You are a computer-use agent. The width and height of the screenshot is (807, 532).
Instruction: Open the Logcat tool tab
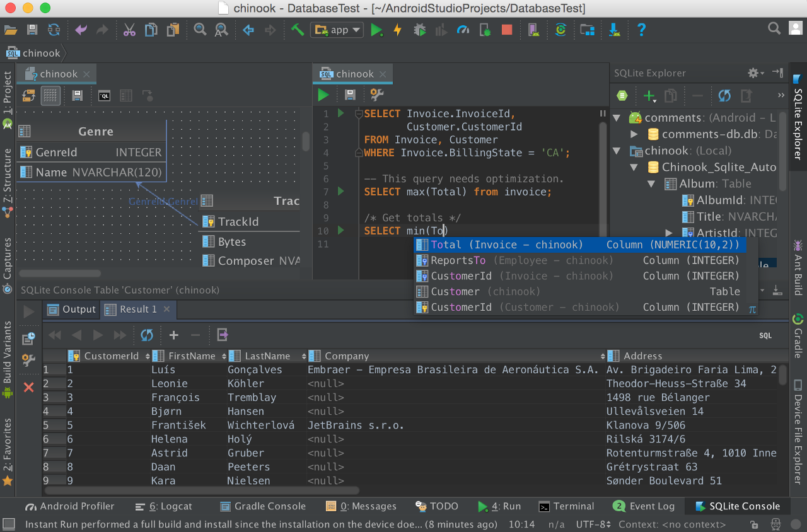[x=164, y=506]
